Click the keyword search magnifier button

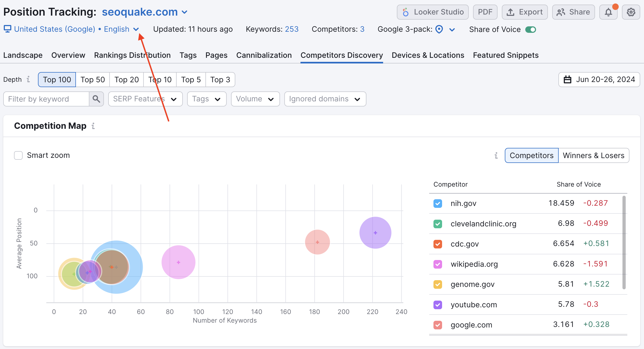pos(96,99)
